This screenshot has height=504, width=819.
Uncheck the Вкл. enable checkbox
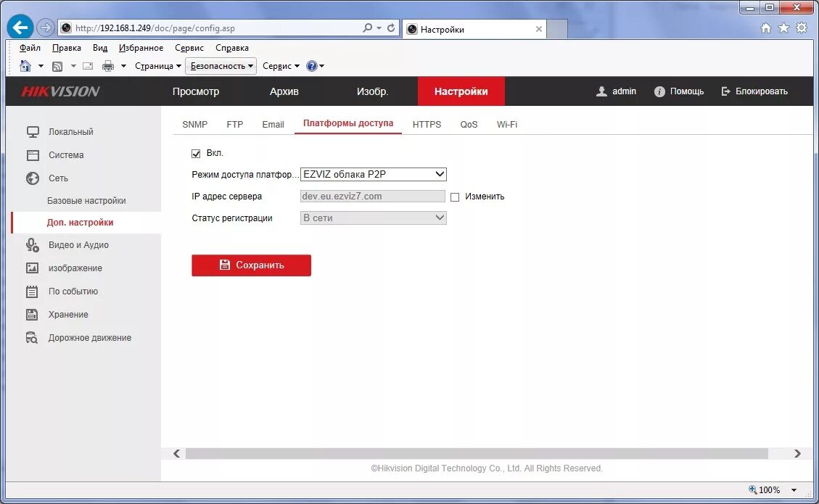coord(196,154)
